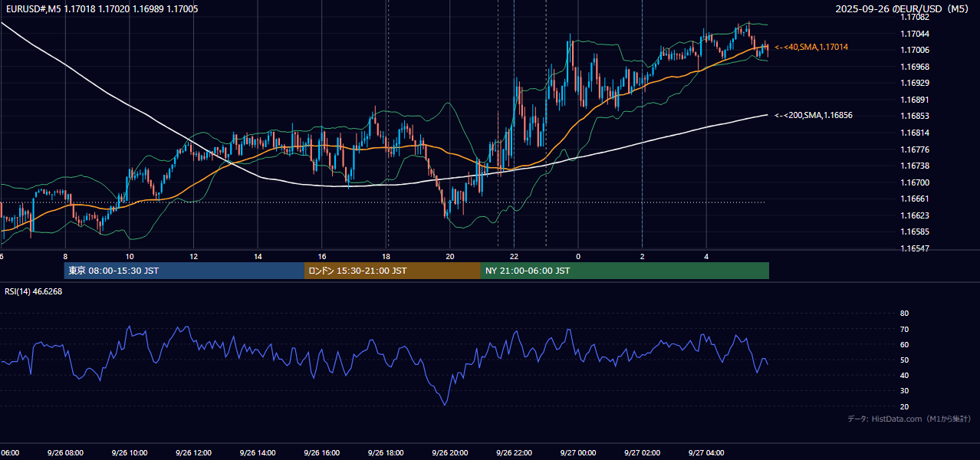Click RSI scale value 50
Image resolution: width=980 pixels, height=460 pixels.
pos(905,360)
